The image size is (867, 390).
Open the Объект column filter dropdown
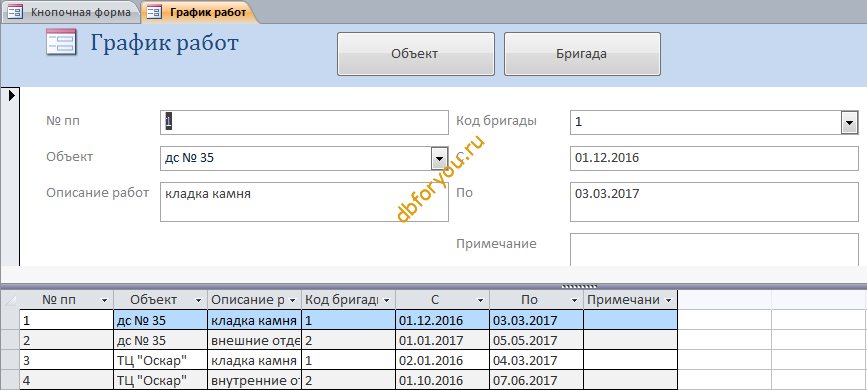[199, 300]
